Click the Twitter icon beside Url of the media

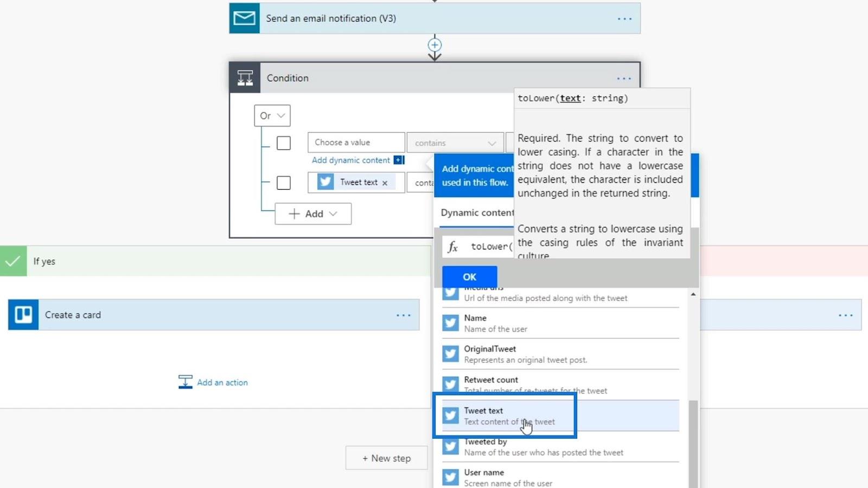tap(450, 293)
